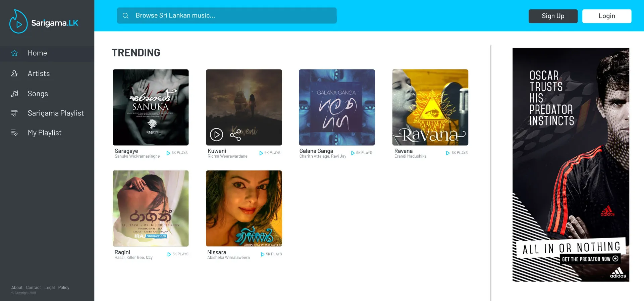The height and width of the screenshot is (301, 644).
Task: Play Kuweni using the circular play overlay
Action: click(x=216, y=135)
